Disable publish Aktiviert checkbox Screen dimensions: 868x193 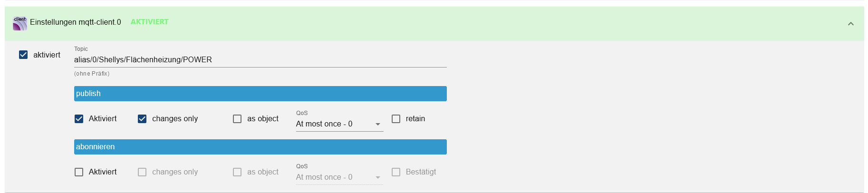click(79, 119)
